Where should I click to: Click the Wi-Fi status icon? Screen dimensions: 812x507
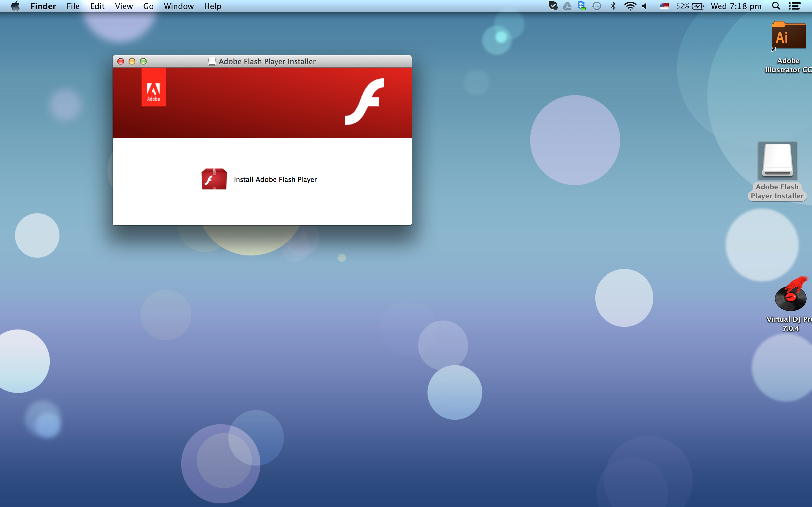[630, 6]
